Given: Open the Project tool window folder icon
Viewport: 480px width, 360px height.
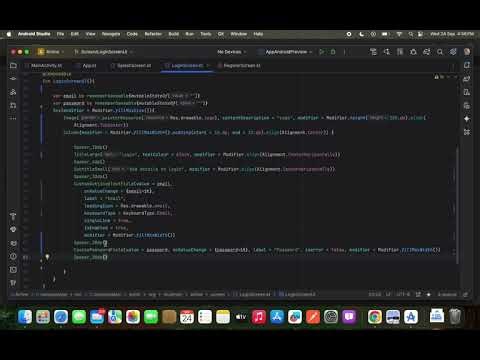Looking at the screenshot, I should click(x=13, y=65).
